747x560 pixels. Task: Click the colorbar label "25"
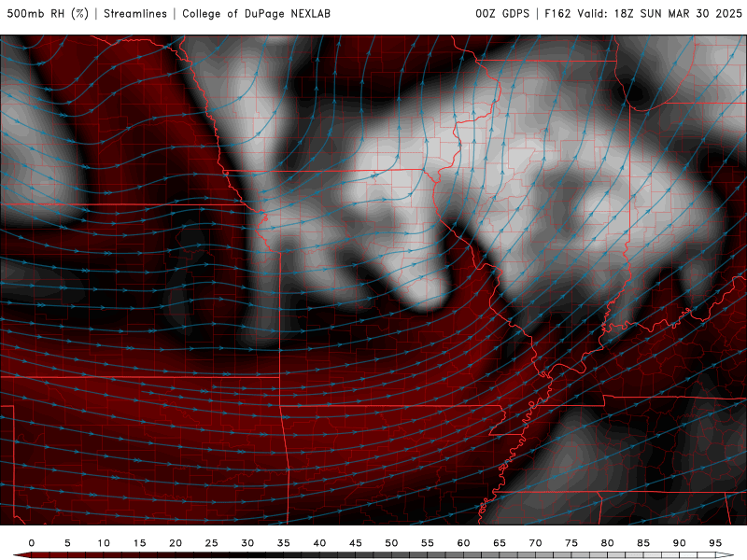[x=212, y=543]
